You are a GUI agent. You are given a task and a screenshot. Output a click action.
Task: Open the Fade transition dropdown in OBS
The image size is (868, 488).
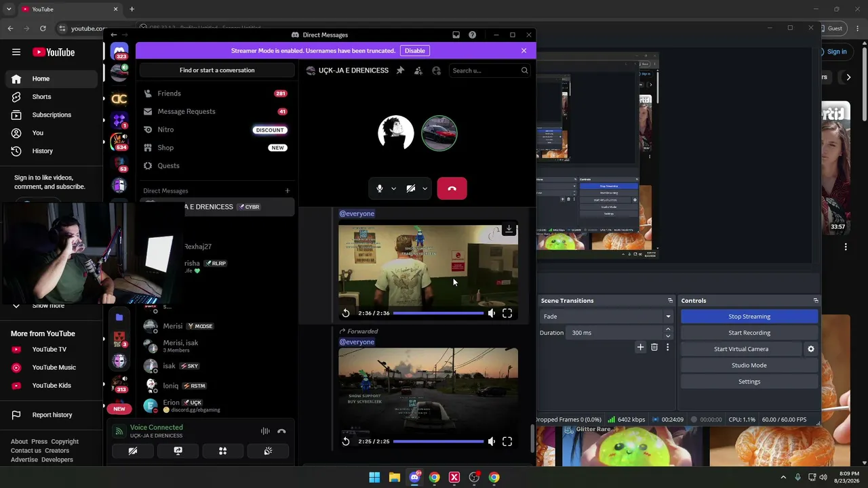(x=606, y=317)
